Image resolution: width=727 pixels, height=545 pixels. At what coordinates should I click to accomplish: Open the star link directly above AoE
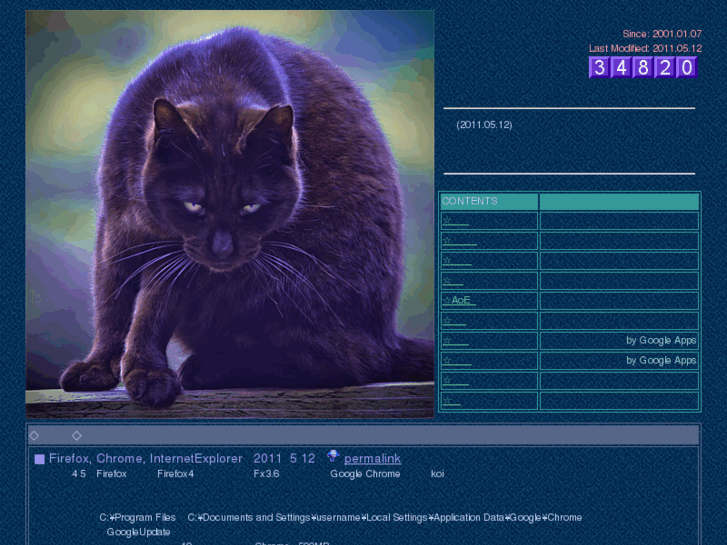tap(453, 281)
